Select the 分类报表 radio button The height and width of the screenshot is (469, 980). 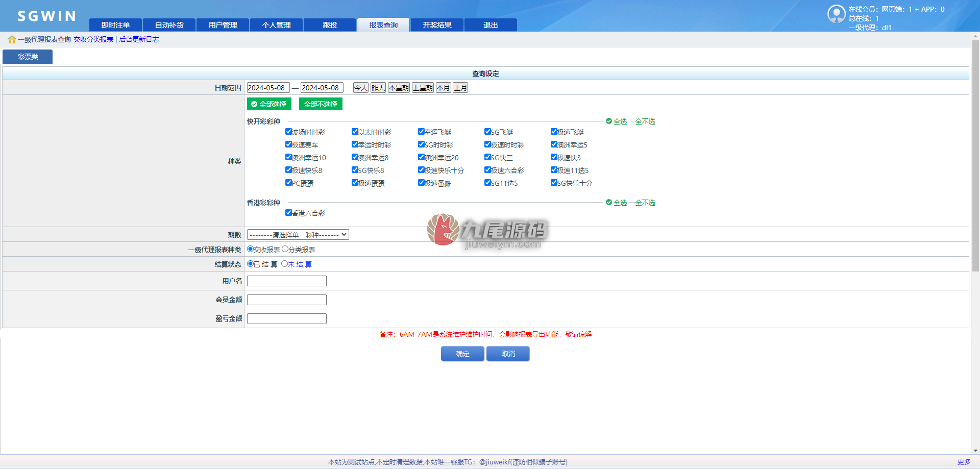(x=285, y=249)
